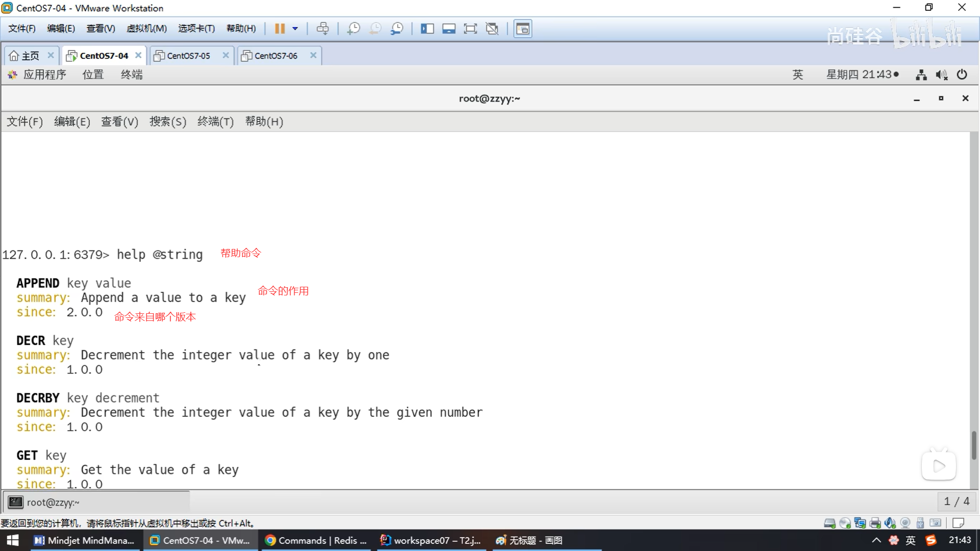
Task: Toggle Unity mode icon
Action: [x=492, y=29]
